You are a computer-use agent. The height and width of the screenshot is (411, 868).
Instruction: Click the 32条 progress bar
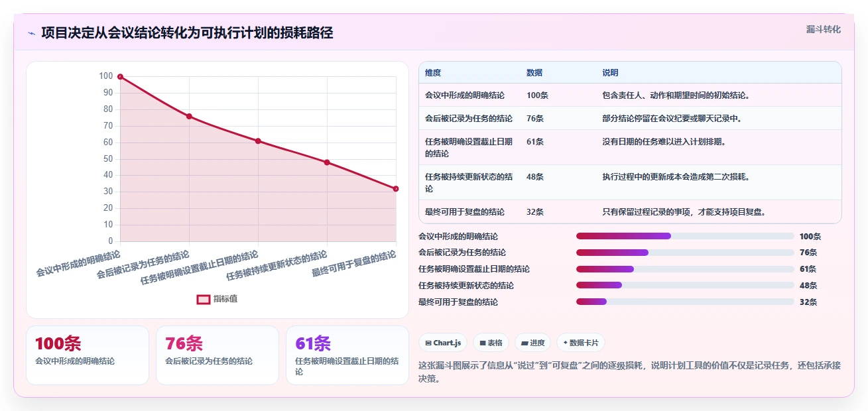(685, 302)
